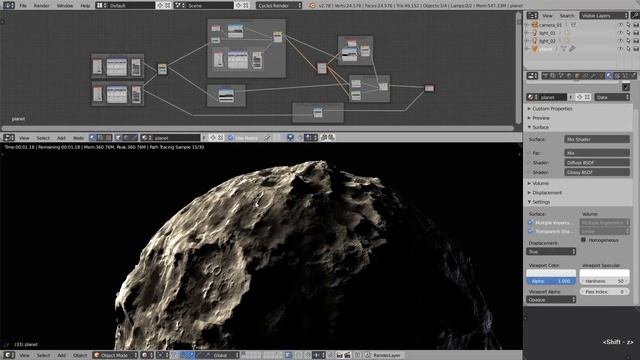Click the pivot point selector icon
This screenshot has height=360, width=640.
click(x=162, y=355)
